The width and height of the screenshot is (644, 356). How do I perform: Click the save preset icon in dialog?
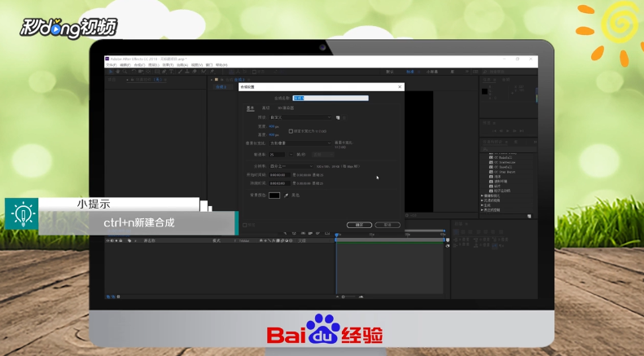click(338, 117)
